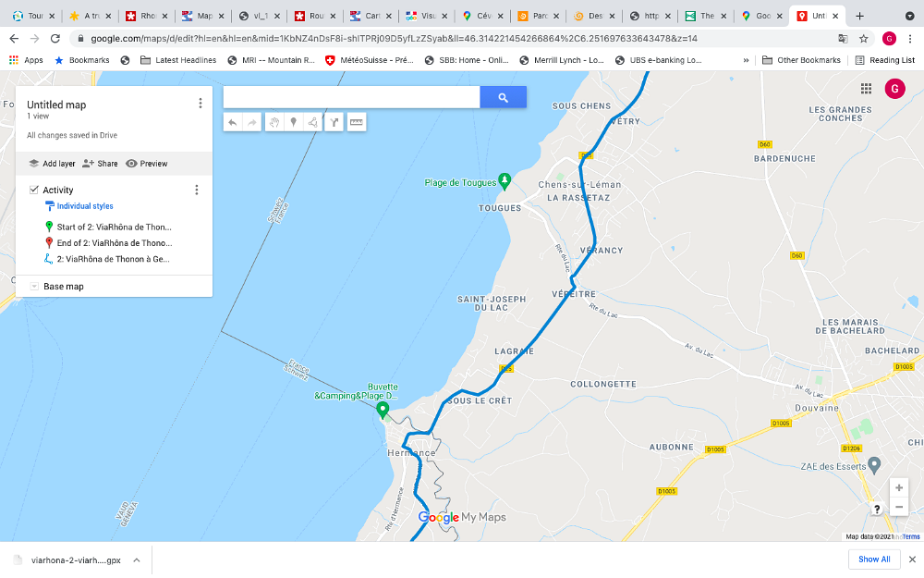
Task: Click the map search input field
Action: click(351, 97)
